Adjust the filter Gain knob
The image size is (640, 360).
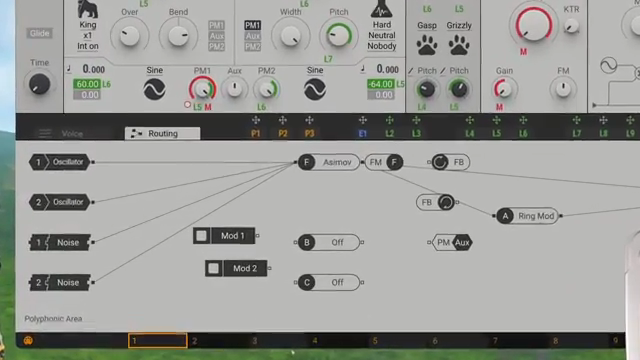(x=503, y=89)
